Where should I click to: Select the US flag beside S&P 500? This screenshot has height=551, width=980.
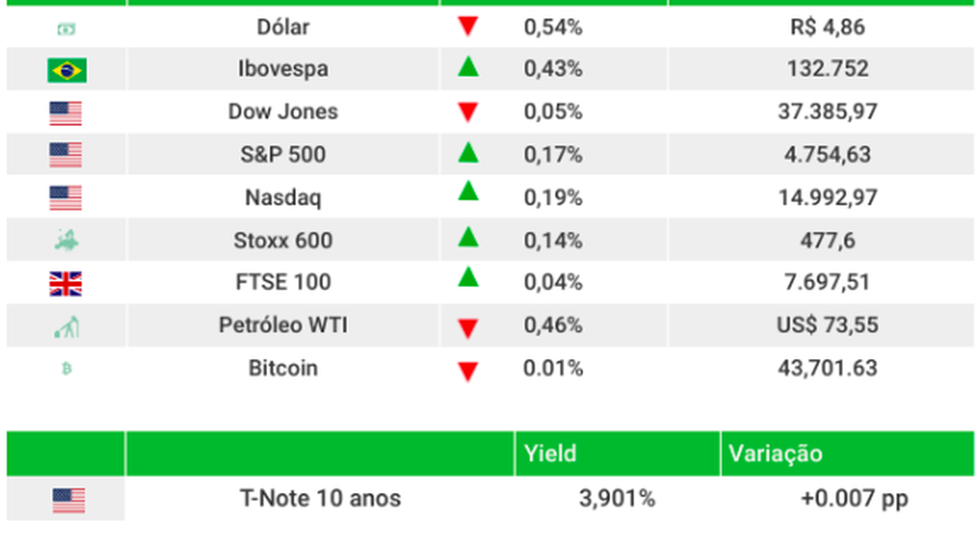coord(66,155)
